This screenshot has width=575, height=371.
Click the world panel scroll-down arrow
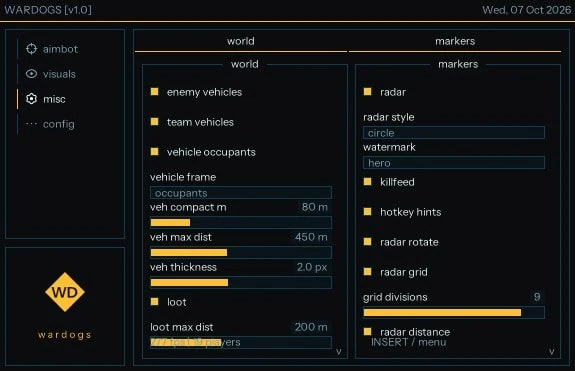[x=338, y=352]
